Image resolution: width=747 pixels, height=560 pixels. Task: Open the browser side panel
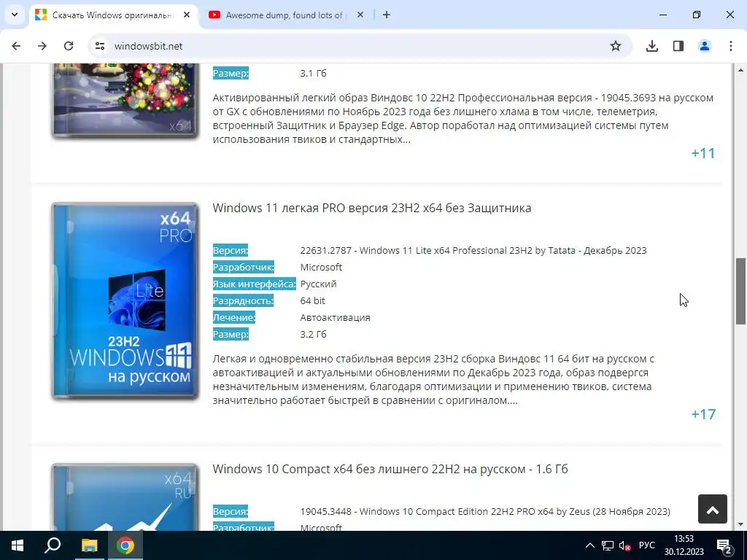[678, 46]
